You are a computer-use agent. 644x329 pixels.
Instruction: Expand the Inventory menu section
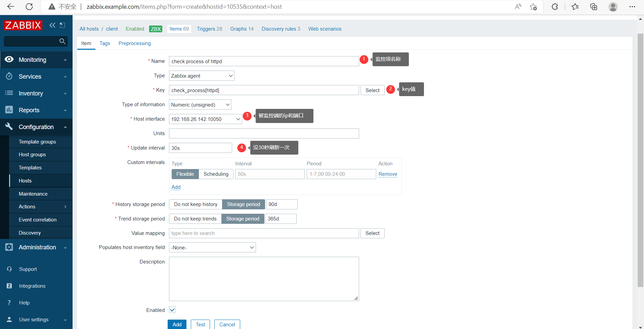36,93
